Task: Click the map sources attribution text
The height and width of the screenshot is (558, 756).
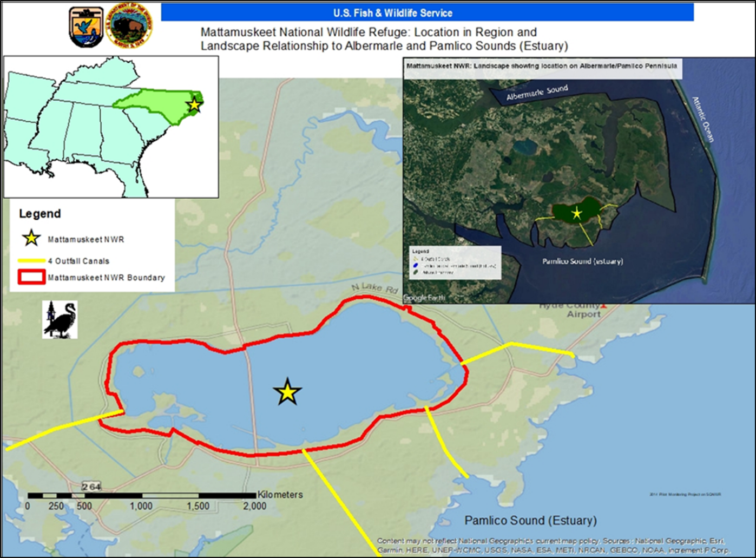Action: tap(552, 545)
